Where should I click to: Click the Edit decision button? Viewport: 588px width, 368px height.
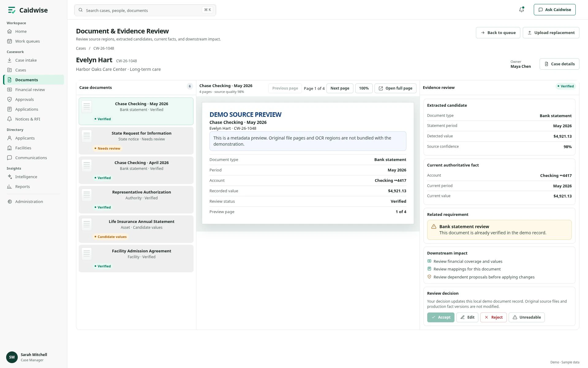tap(467, 317)
